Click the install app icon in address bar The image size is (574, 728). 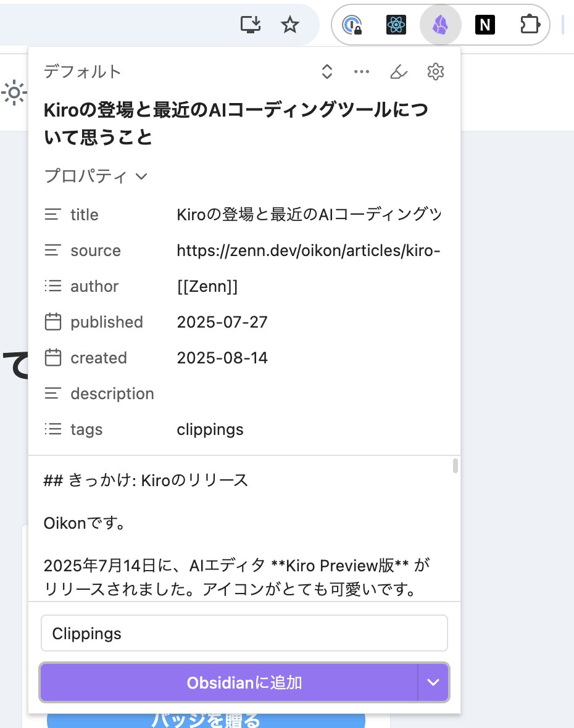pos(251,25)
